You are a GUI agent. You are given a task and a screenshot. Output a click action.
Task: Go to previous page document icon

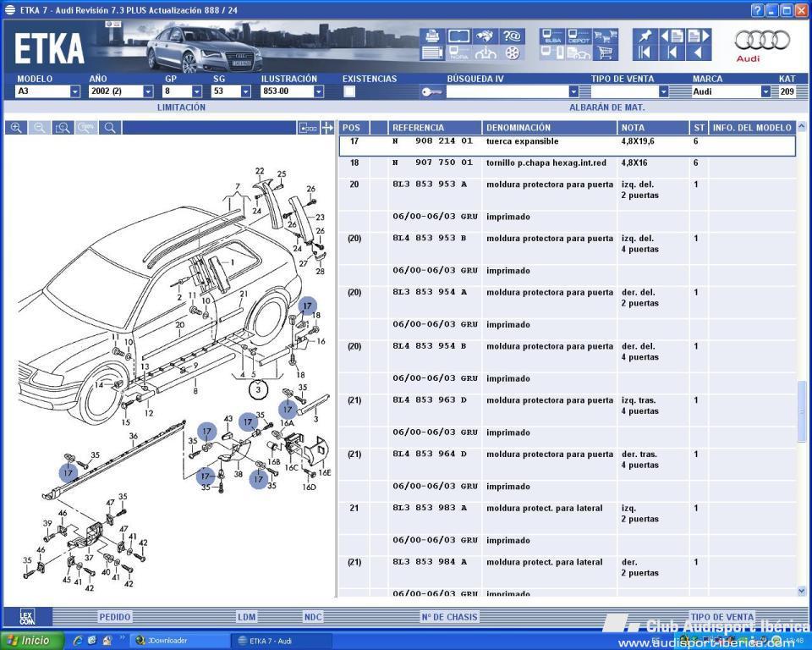coord(672,36)
